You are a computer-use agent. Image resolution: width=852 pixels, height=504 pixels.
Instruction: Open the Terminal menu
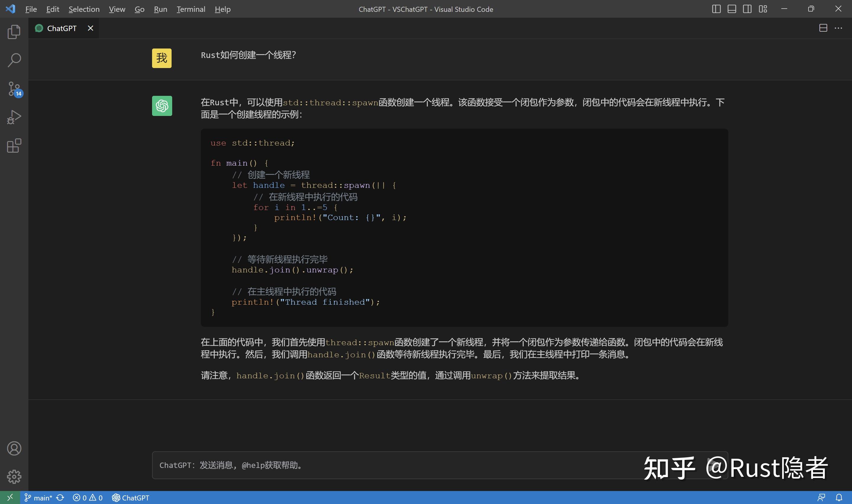click(191, 9)
